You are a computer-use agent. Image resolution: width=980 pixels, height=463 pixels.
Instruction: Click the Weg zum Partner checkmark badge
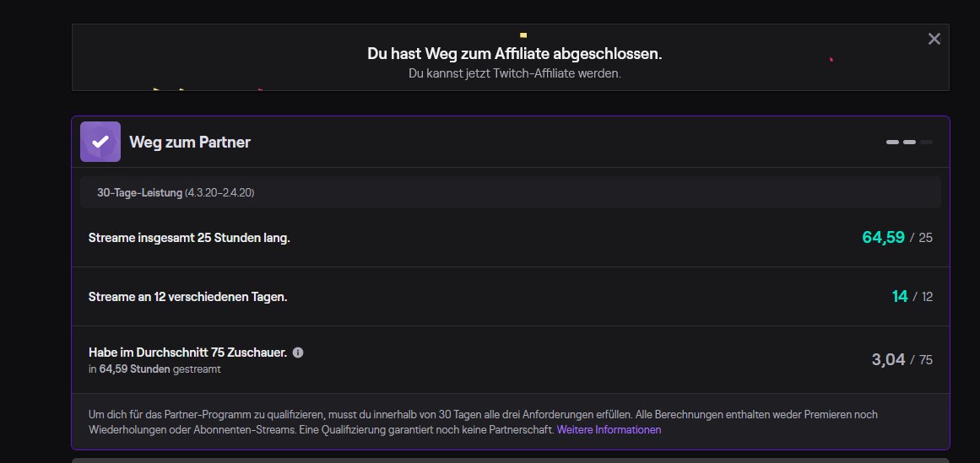[x=100, y=142]
